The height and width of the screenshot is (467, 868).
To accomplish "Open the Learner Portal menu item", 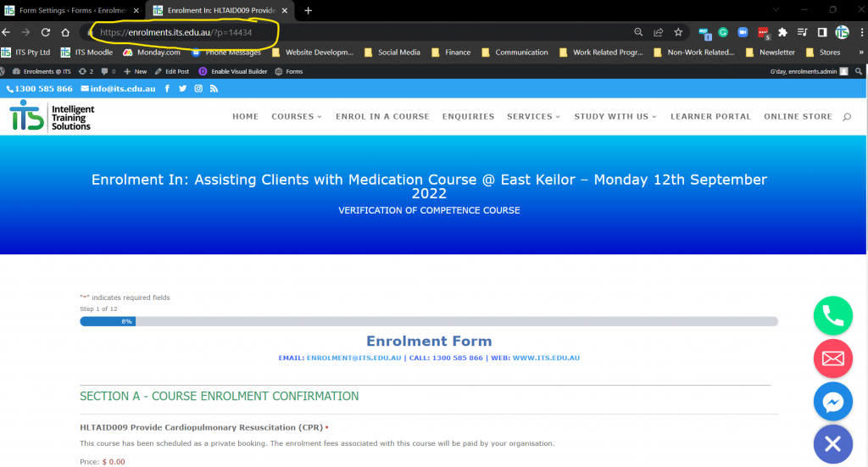I will (711, 116).
